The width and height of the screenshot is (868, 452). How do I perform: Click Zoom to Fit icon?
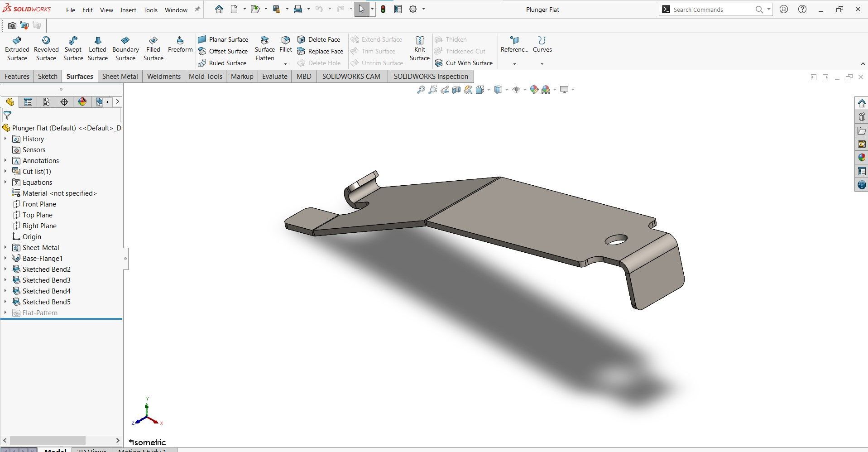point(421,90)
